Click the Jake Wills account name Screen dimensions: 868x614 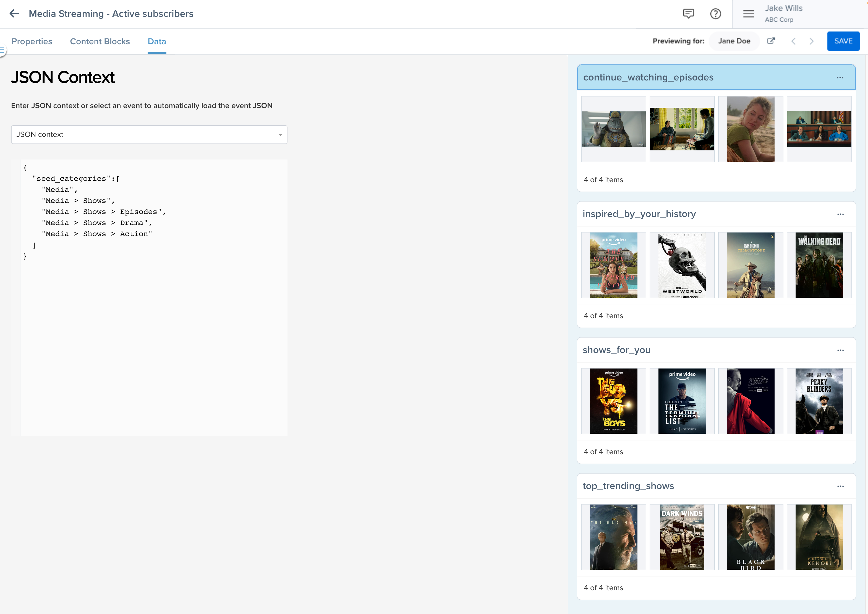click(x=783, y=8)
